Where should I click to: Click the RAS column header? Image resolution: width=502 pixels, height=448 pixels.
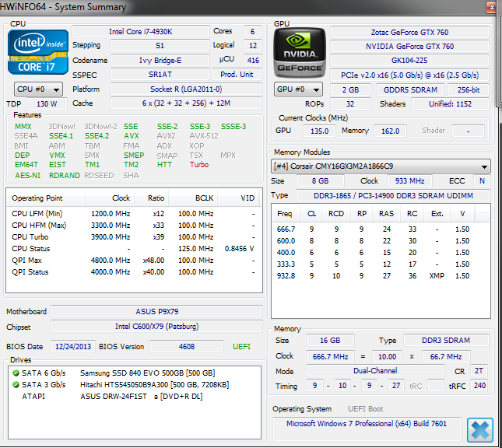click(x=386, y=214)
